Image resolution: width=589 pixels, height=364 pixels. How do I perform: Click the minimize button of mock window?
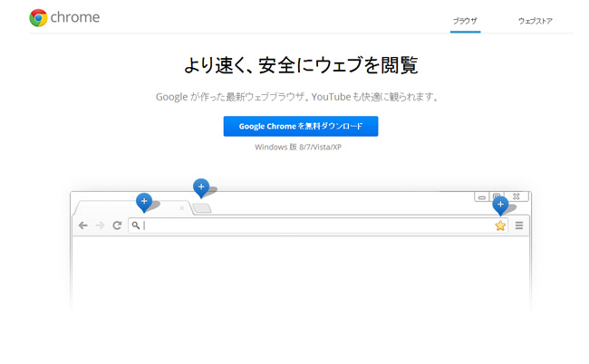[x=482, y=196]
